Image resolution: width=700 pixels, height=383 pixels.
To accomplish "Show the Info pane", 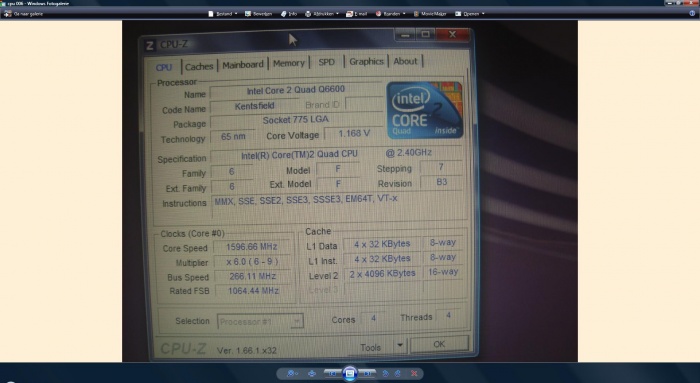I will coord(289,14).
